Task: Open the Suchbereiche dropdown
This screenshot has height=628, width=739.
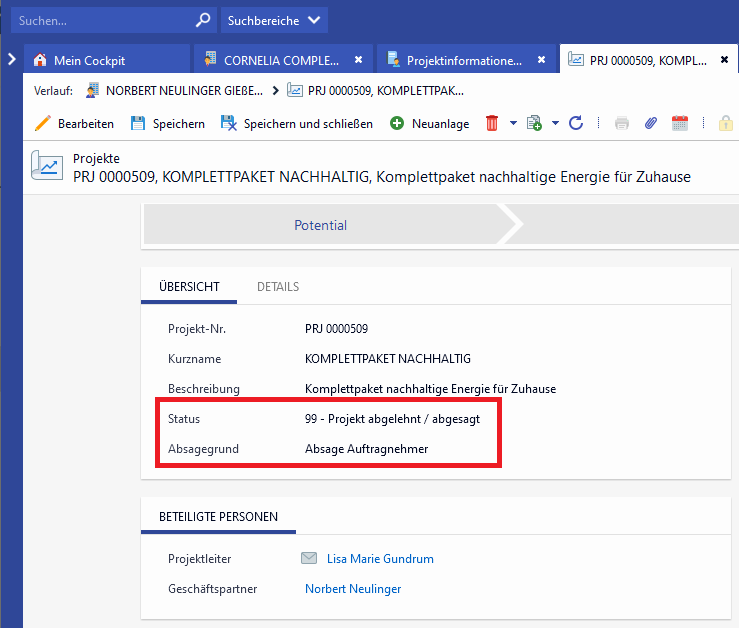Action: click(x=273, y=20)
